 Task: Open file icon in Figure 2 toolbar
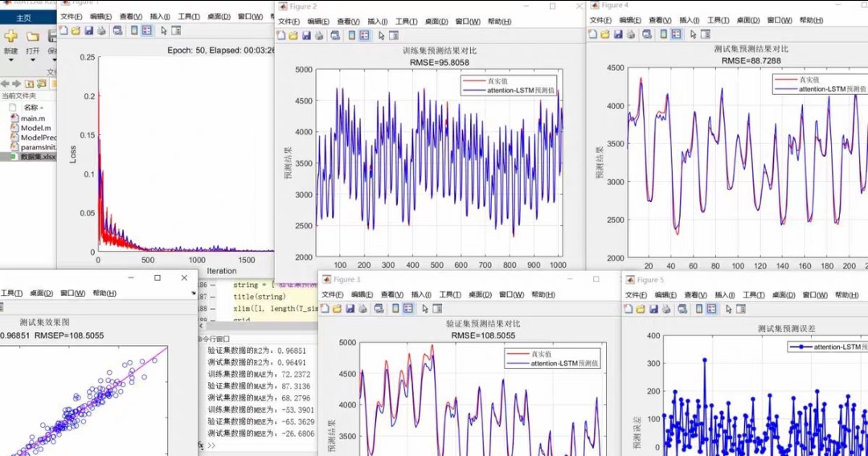click(x=294, y=35)
